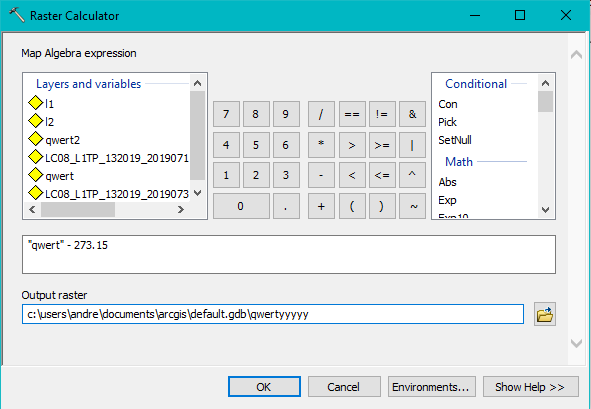This screenshot has height=409, width=591.
Task: Insert the equal-to == operator
Action: 352,114
